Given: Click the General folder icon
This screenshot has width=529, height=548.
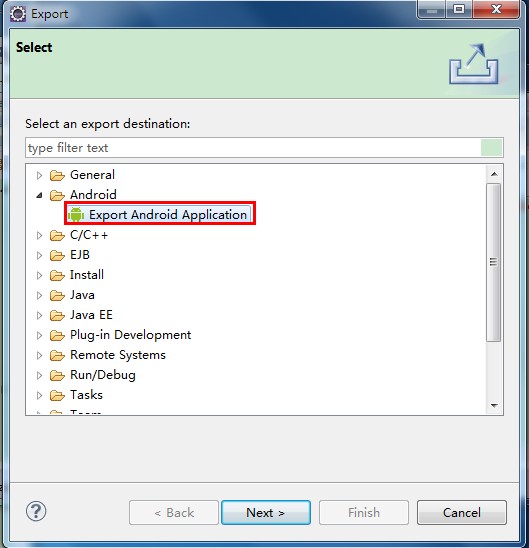Looking at the screenshot, I should (57, 175).
